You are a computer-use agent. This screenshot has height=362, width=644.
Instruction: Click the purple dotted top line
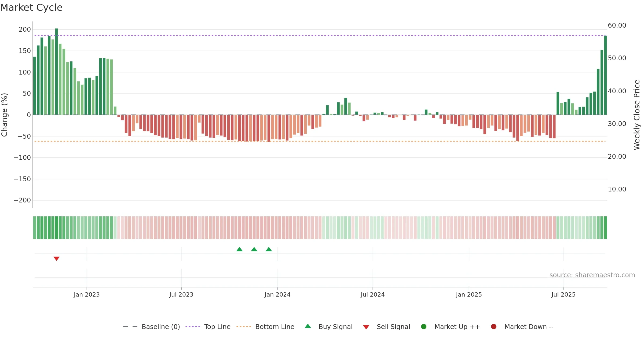320,35
